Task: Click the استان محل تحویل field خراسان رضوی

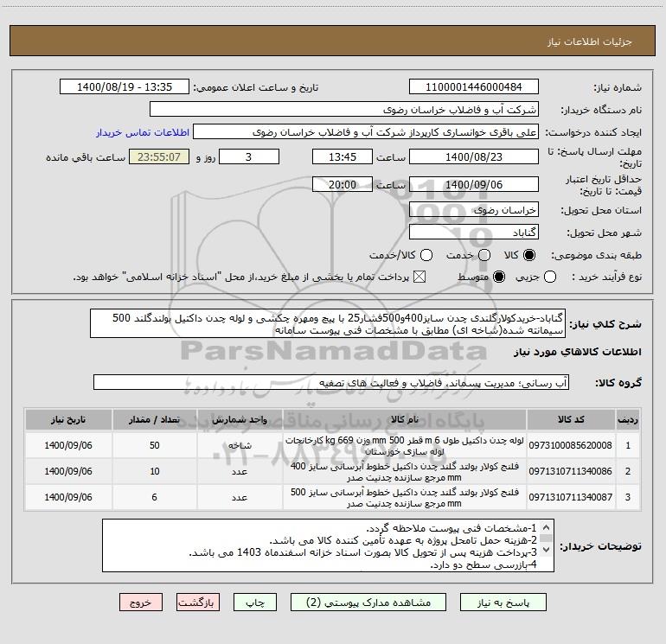Action: 474,209
